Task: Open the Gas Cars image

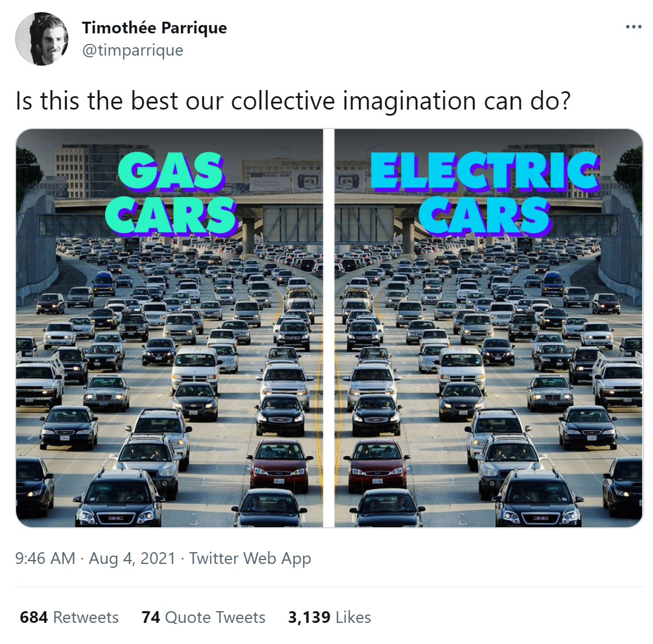Action: pos(170,328)
